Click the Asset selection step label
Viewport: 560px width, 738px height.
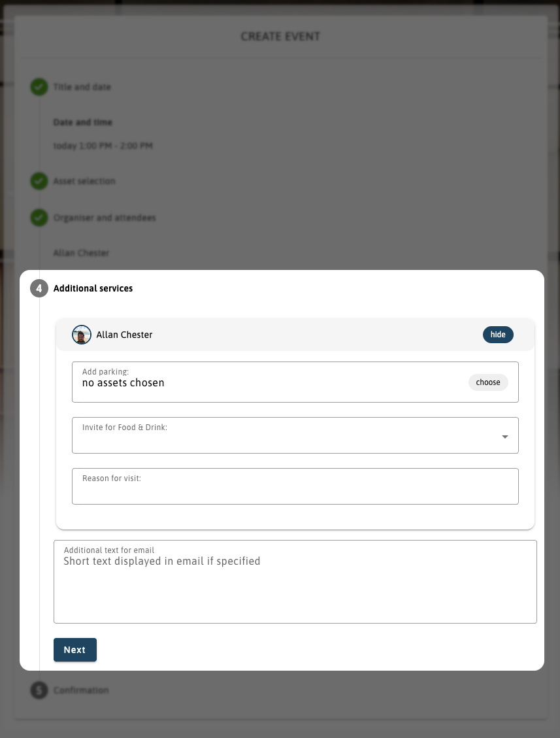84,181
